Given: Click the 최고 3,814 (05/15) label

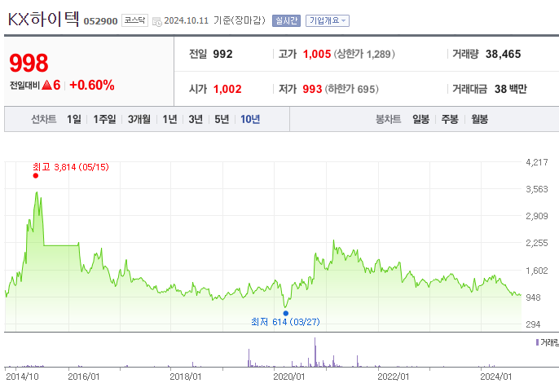Looking at the screenshot, I should [71, 167].
